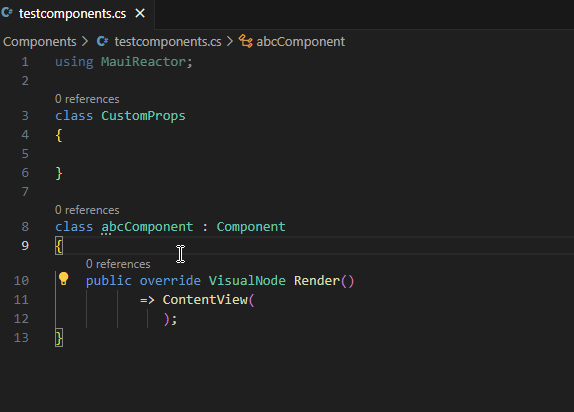Click the class symbol icon before abcComponent
Image resolution: width=574 pixels, height=412 pixels.
click(x=246, y=41)
